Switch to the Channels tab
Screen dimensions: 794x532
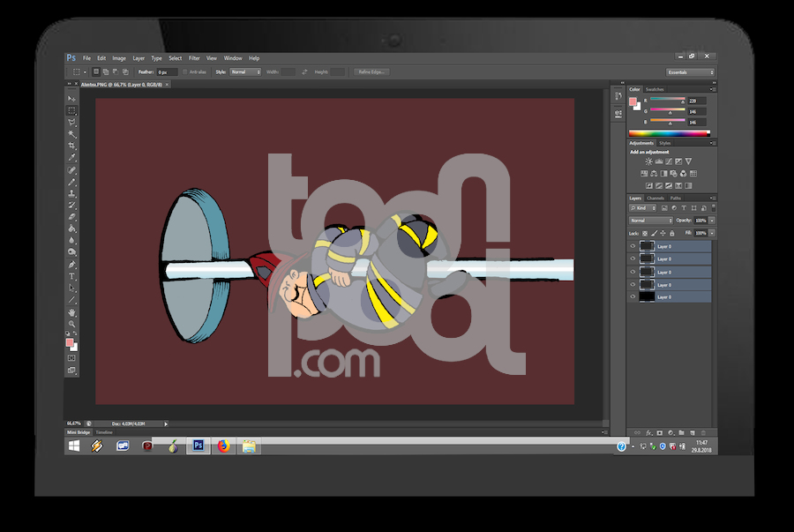coord(655,198)
